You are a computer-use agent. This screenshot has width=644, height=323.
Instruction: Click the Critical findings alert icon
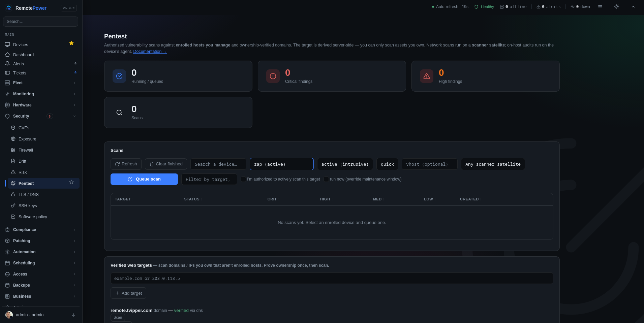click(x=273, y=76)
